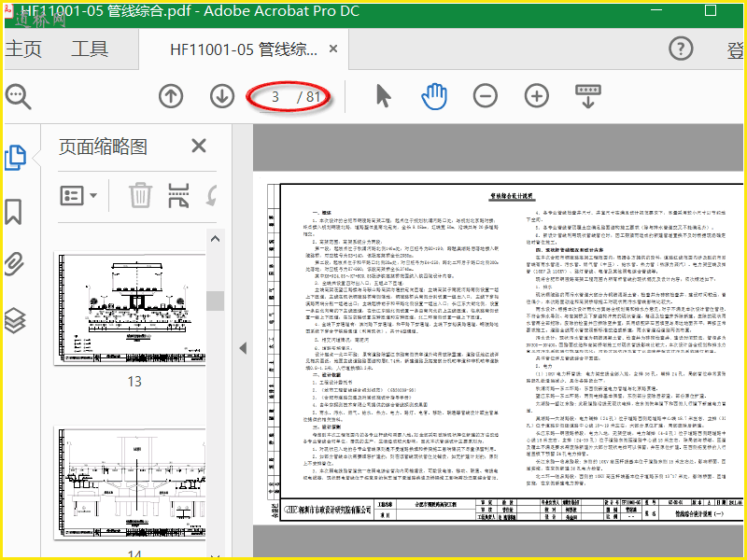Viewport: 747px width, 560px height.
Task: Close the HF11001-05 document tab
Action: (x=333, y=49)
